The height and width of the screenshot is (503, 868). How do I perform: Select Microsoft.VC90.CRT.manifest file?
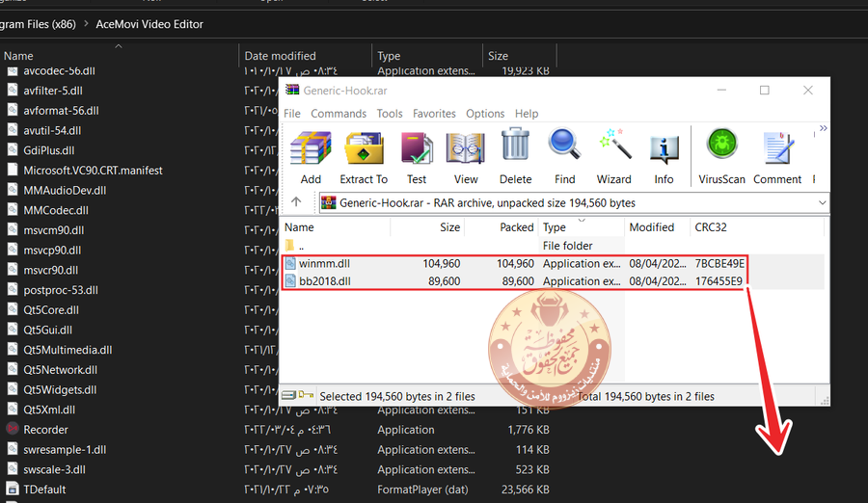(93, 171)
